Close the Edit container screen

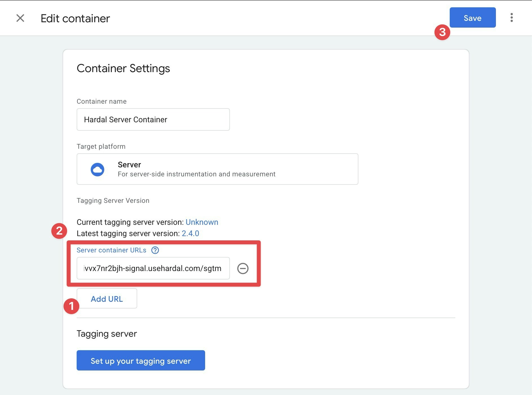pos(20,18)
